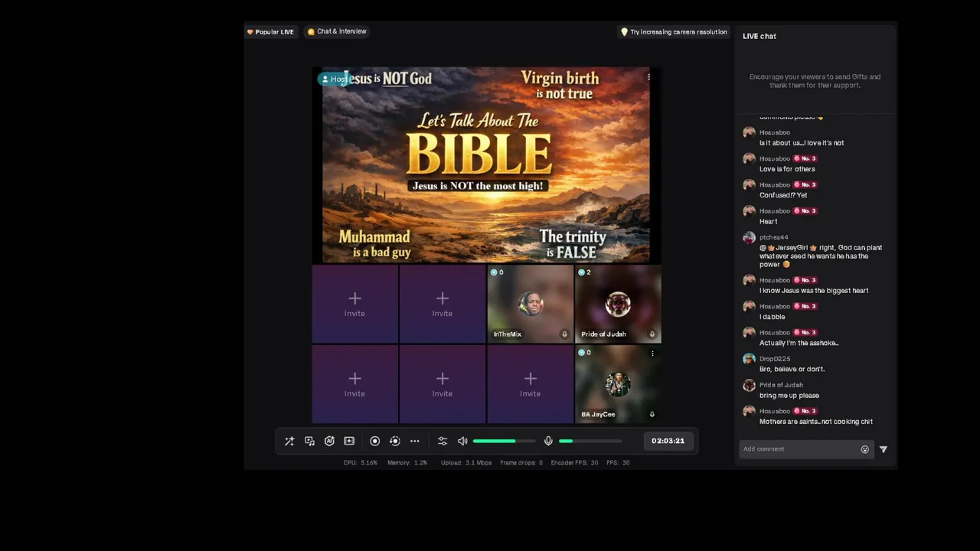This screenshot has width=980, height=551.
Task: Select Pride of Judah username in chat
Action: [x=781, y=385]
